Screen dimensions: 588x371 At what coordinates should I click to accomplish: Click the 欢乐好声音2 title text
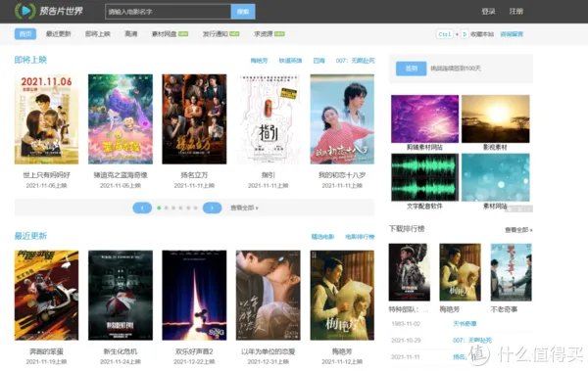click(194, 351)
